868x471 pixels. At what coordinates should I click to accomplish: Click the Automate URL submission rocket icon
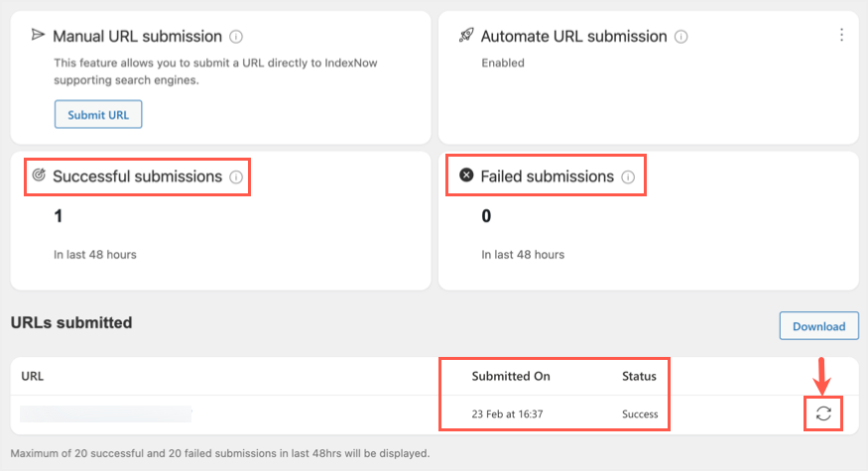(466, 36)
